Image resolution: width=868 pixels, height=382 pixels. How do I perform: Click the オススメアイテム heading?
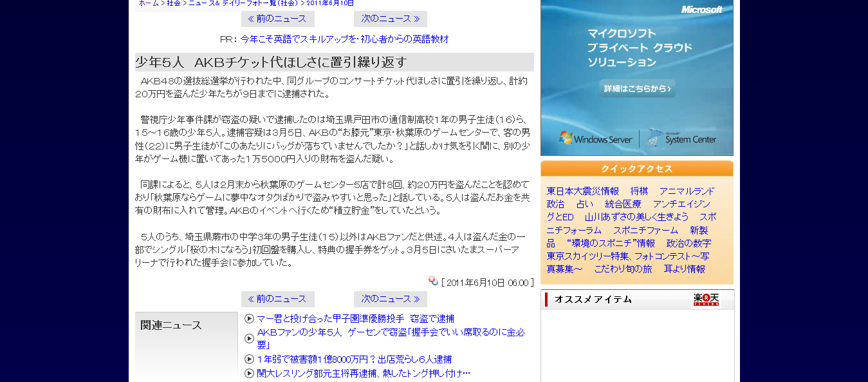[593, 300]
